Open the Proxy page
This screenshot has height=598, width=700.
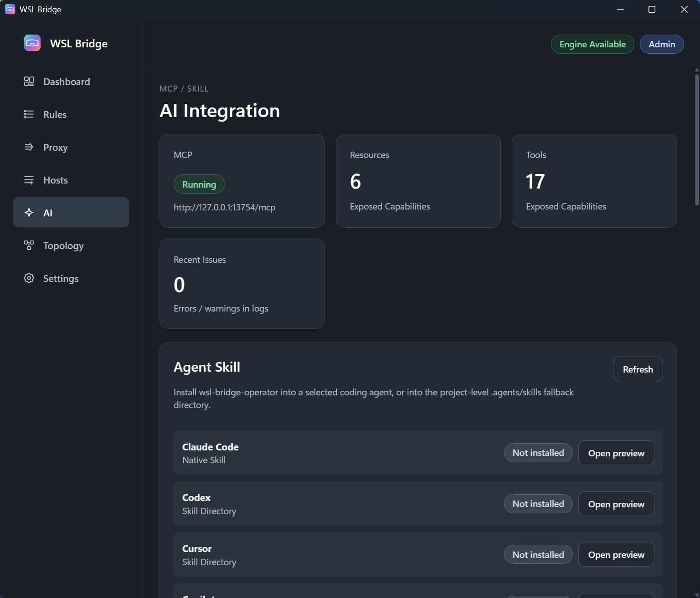(71, 147)
